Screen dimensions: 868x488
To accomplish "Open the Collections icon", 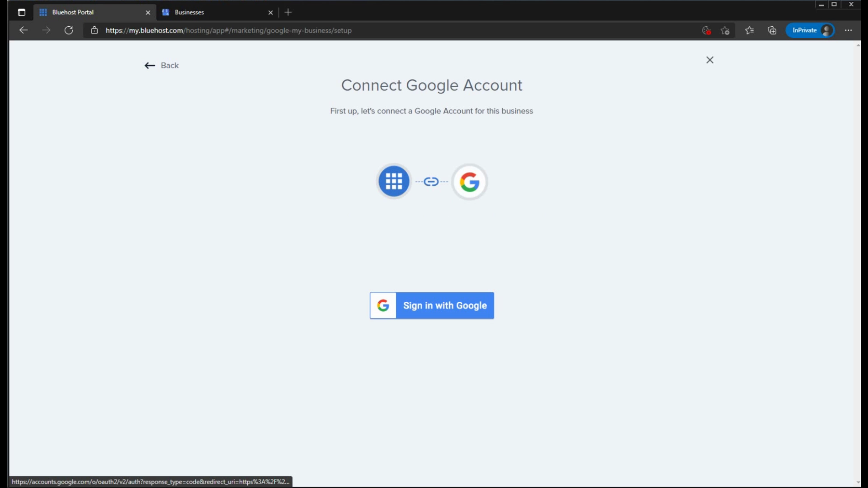I will (x=772, y=30).
